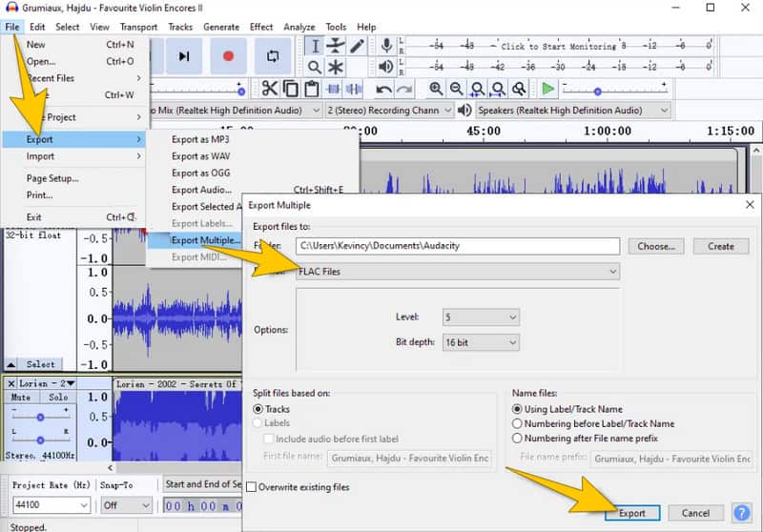Click the microphone record meter icon
763x532 pixels.
[x=386, y=46]
